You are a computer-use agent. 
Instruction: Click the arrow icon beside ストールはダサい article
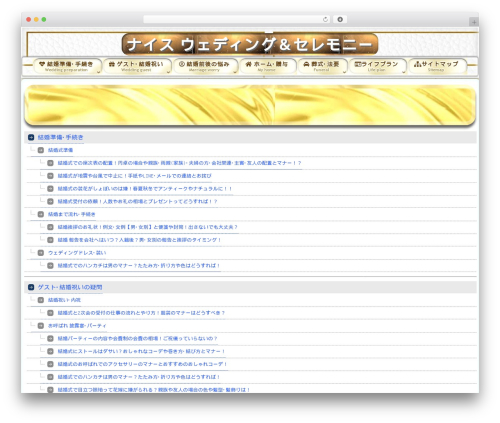pyautogui.click(x=50, y=351)
